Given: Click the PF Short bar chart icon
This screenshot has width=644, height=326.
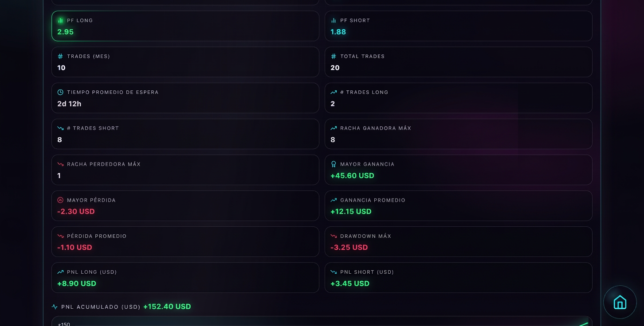Looking at the screenshot, I should [x=334, y=20].
